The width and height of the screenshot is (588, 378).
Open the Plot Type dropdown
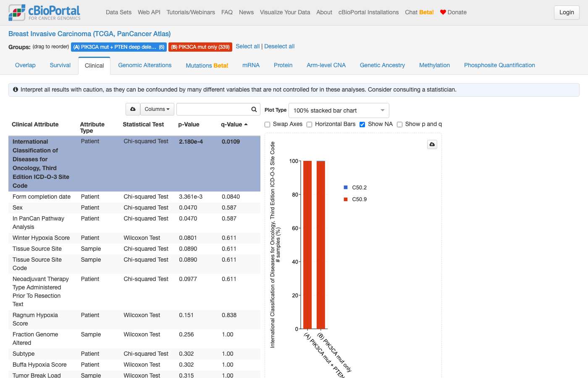[x=339, y=110]
